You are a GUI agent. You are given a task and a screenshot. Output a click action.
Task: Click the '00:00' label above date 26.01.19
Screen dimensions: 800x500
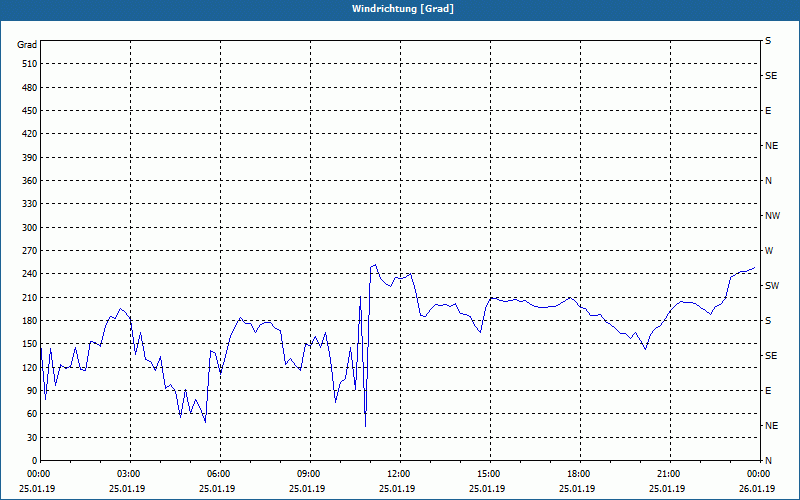760,474
